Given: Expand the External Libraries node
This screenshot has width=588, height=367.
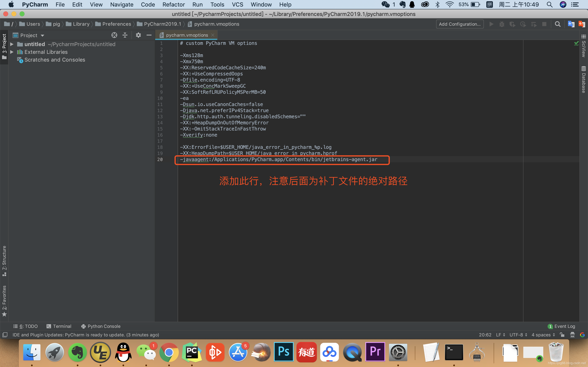Looking at the screenshot, I should (x=12, y=52).
